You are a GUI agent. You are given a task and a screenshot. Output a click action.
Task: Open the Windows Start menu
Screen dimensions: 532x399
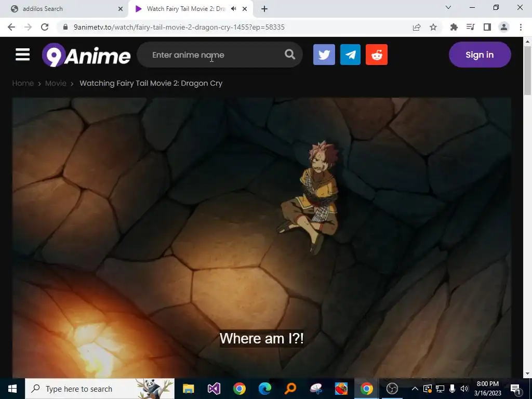tap(12, 389)
